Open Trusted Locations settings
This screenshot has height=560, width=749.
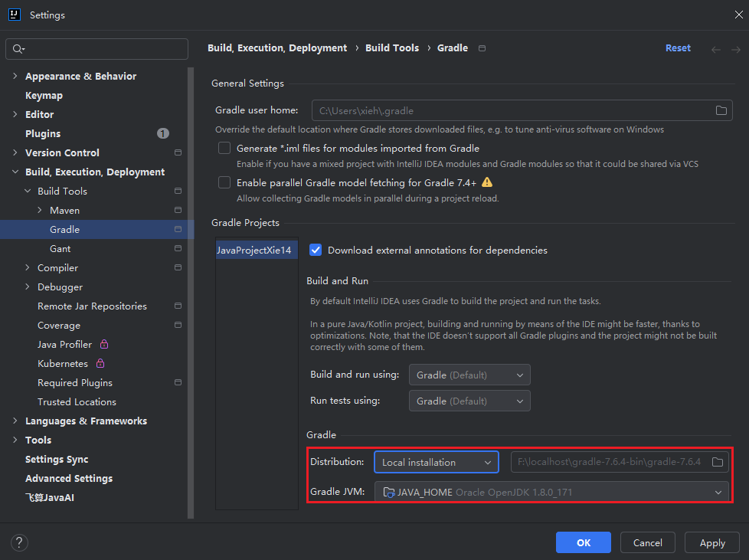click(77, 402)
